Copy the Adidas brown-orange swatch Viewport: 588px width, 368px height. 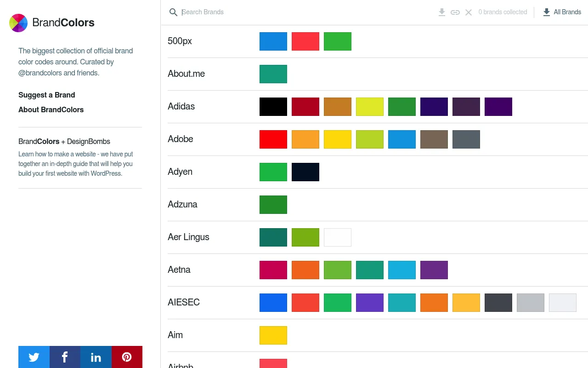pyautogui.click(x=338, y=107)
